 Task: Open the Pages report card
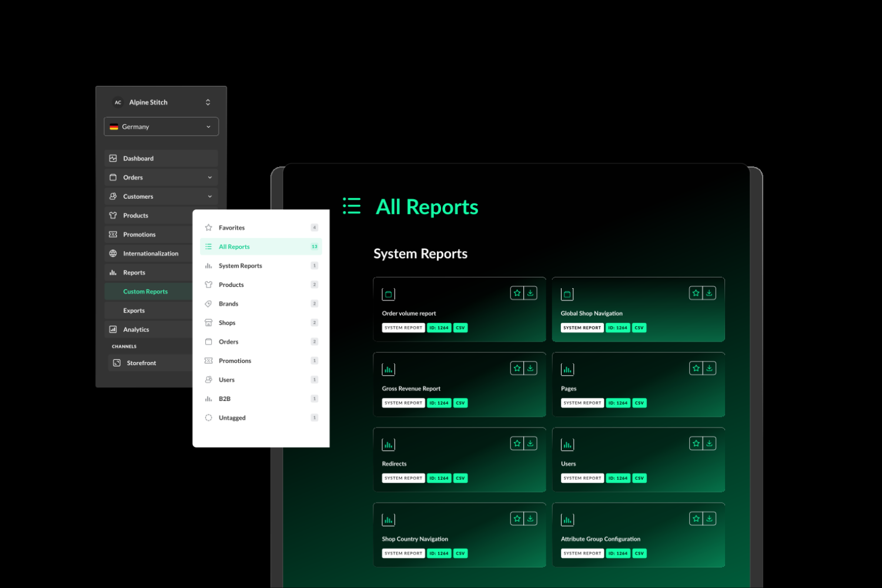(x=638, y=385)
